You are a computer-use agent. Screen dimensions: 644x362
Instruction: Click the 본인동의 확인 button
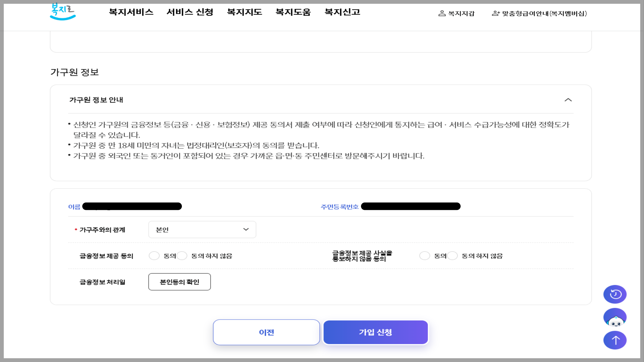coord(179,282)
